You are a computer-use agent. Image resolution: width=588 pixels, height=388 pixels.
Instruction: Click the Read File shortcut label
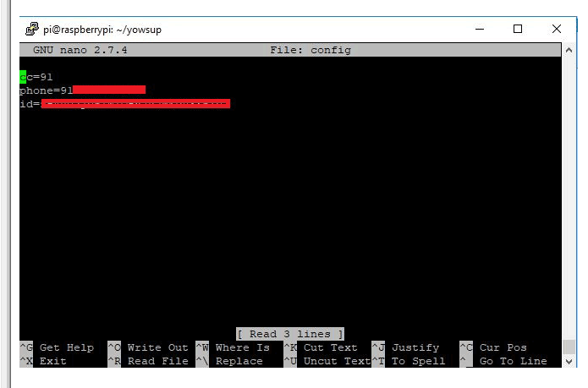click(158, 361)
